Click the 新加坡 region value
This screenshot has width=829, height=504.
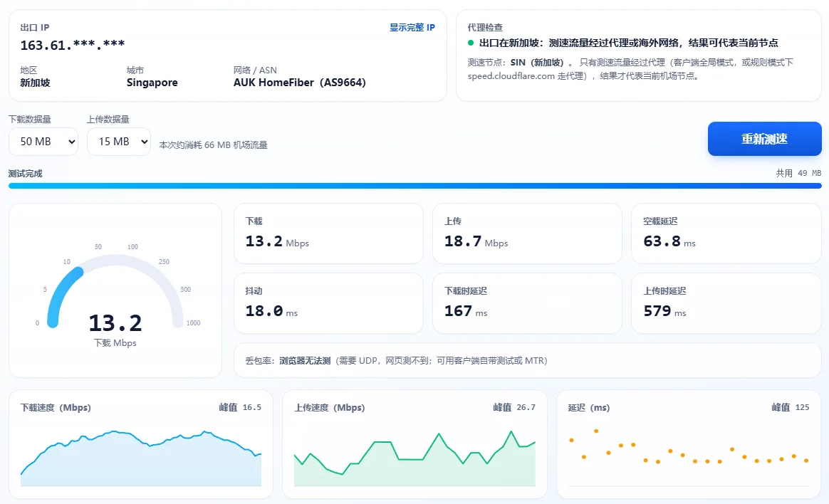36,83
